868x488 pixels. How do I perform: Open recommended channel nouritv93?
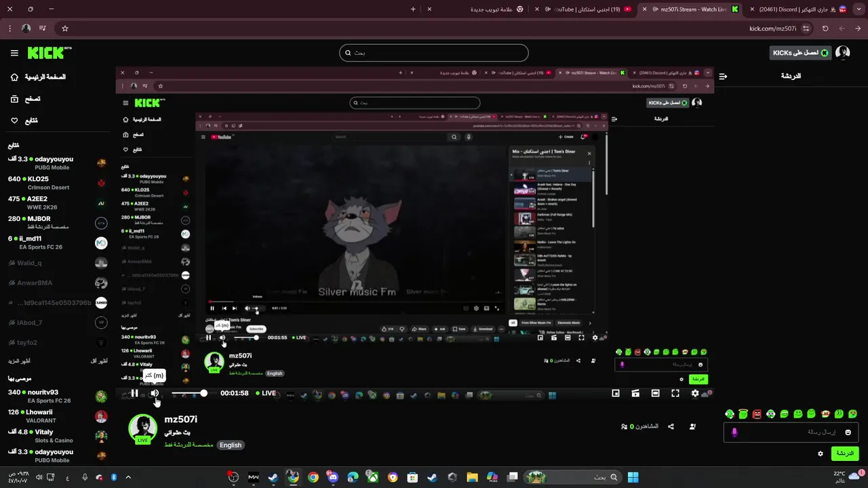point(57,396)
